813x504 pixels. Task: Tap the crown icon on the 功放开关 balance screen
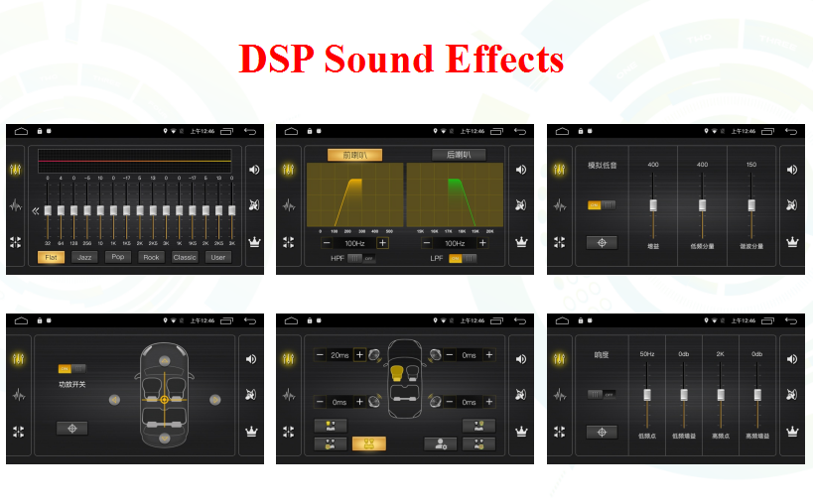pyautogui.click(x=251, y=432)
